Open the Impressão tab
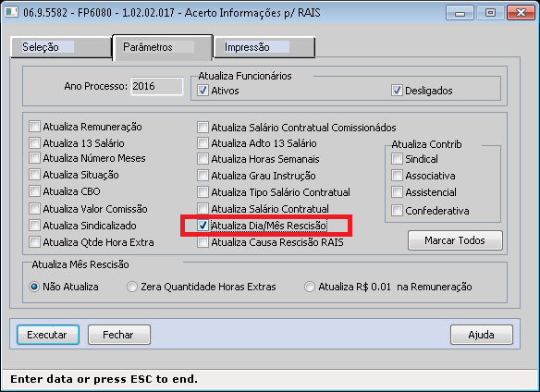The image size is (540, 392). [x=264, y=47]
